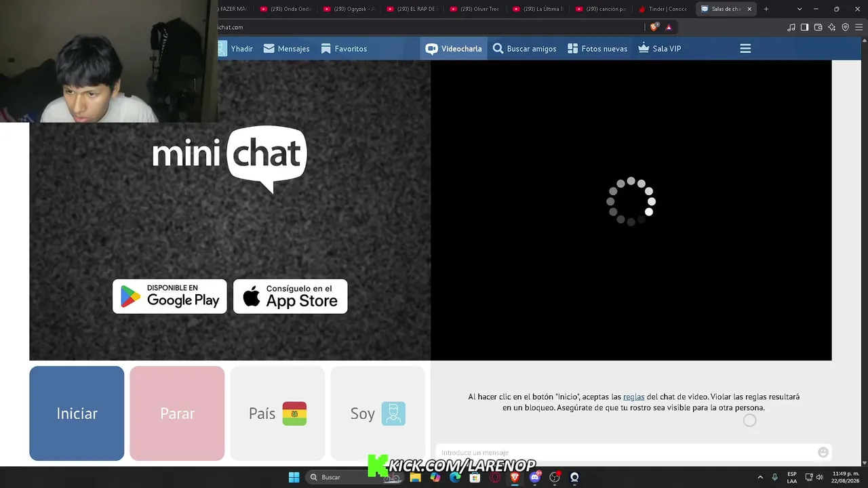The image size is (868, 488).
Task: Open Windows Start menu
Action: pos(294,477)
